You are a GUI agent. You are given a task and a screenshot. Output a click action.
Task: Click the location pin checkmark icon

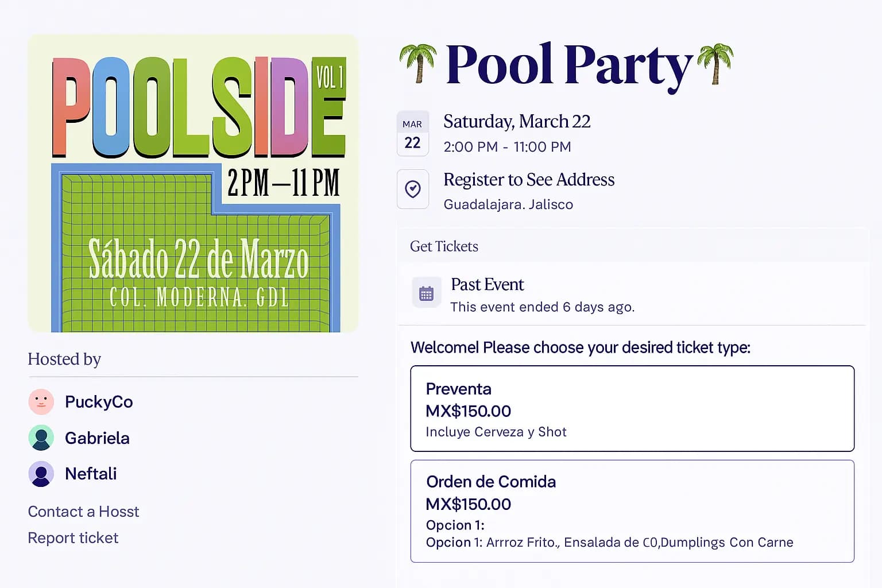pyautogui.click(x=412, y=189)
